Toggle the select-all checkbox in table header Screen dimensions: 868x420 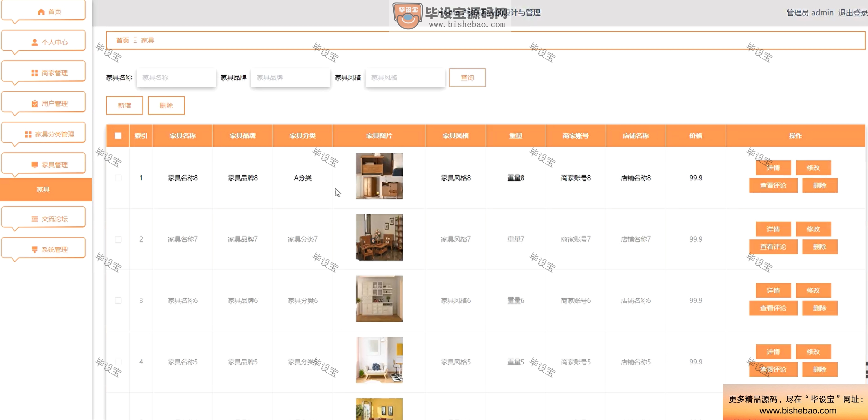pyautogui.click(x=118, y=136)
